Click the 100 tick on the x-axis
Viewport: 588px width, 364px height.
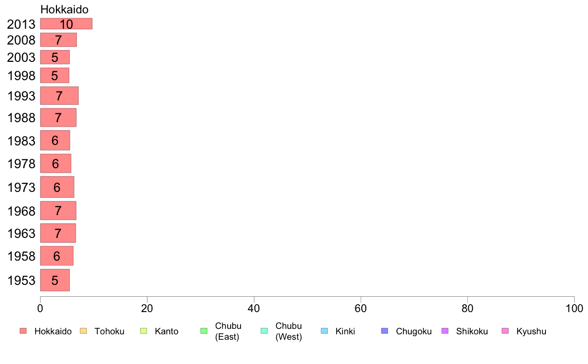pyautogui.click(x=574, y=309)
